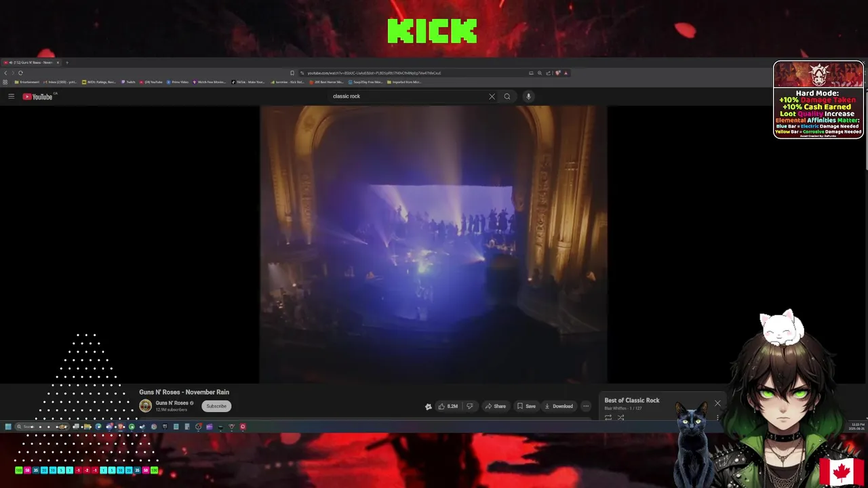The width and height of the screenshot is (868, 488).
Task: Open Brave Rewards triangle icon
Action: pos(566,73)
